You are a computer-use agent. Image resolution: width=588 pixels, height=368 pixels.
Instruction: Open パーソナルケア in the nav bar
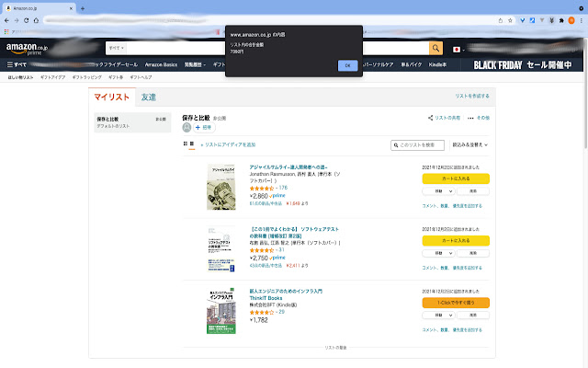pyautogui.click(x=379, y=64)
